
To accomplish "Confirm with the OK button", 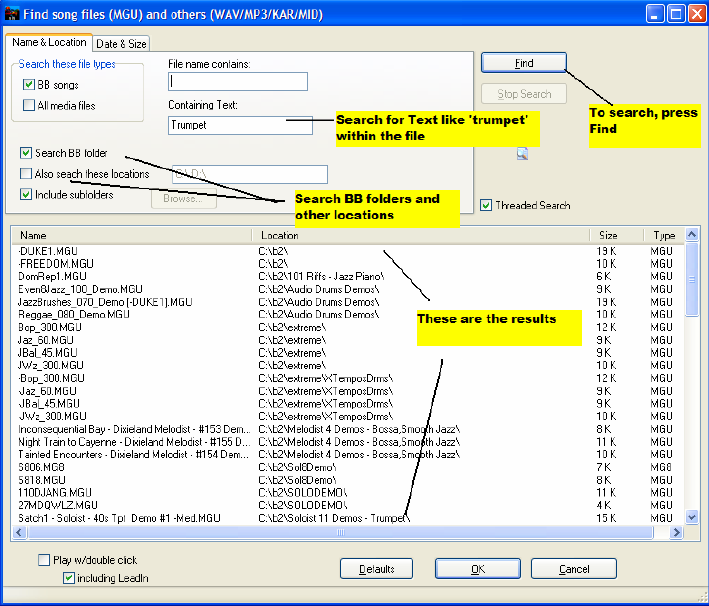I will (477, 569).
